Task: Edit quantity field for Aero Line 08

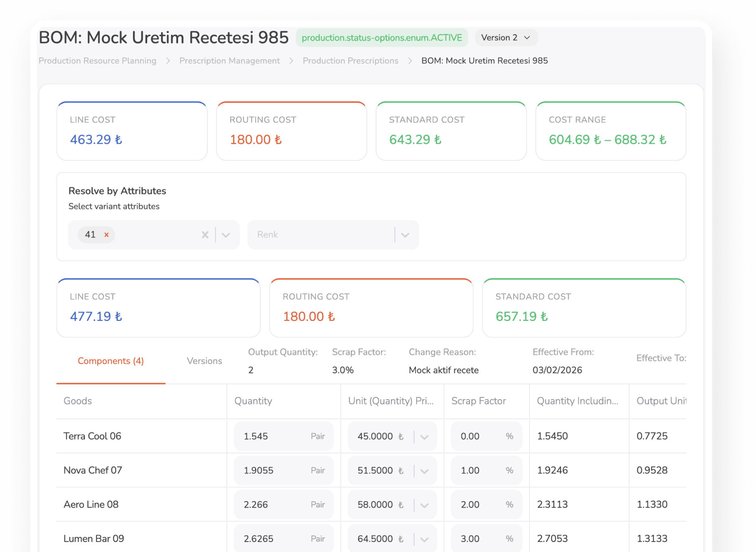Action: coord(284,505)
